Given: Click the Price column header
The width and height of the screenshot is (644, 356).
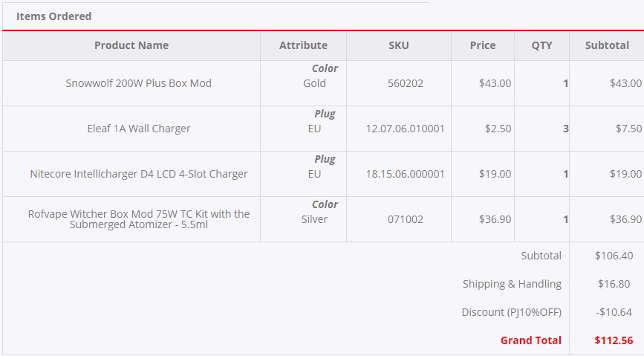Looking at the screenshot, I should (x=483, y=45).
